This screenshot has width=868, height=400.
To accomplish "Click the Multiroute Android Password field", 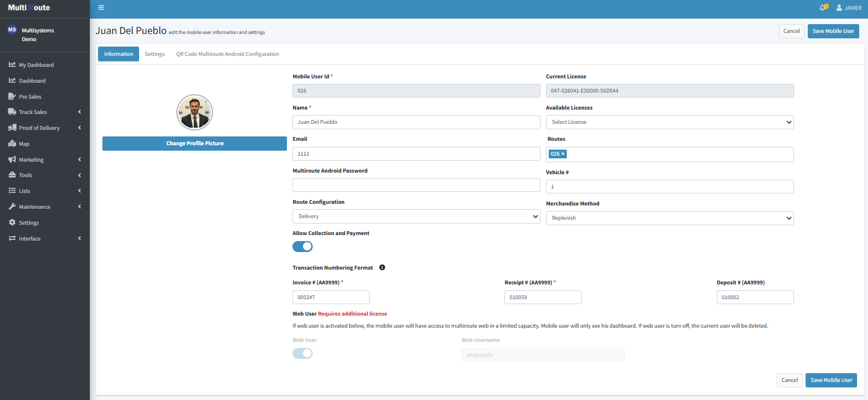I will click(416, 185).
